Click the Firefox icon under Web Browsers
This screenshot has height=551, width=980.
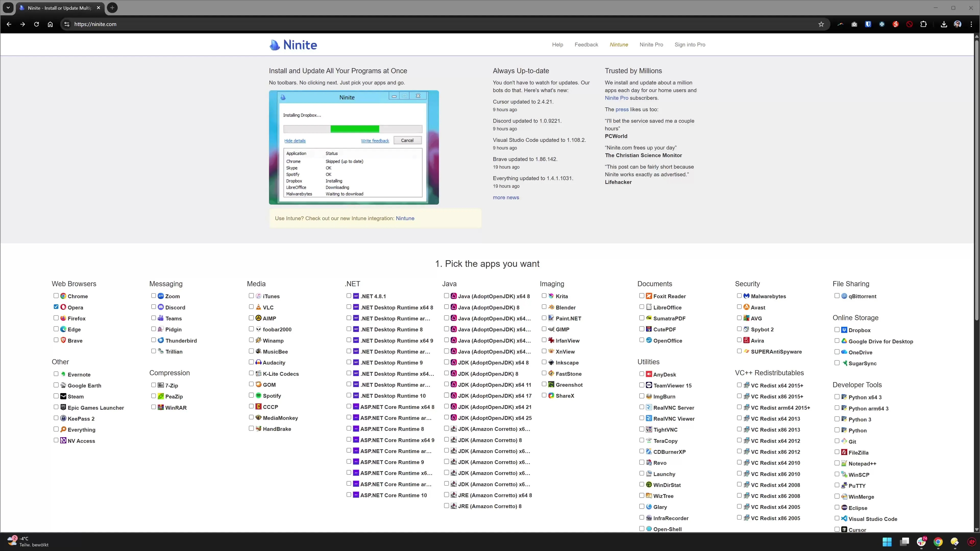coord(63,318)
